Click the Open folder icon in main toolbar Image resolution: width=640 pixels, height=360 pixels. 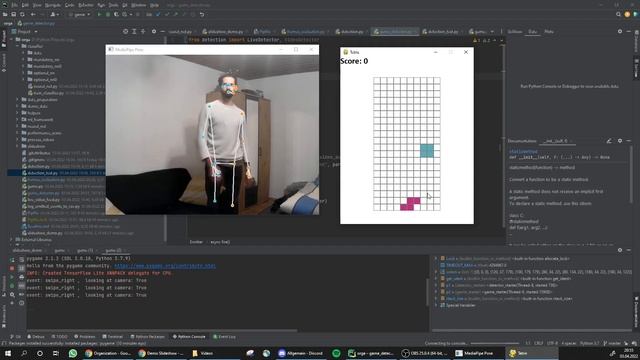pos(5,14)
